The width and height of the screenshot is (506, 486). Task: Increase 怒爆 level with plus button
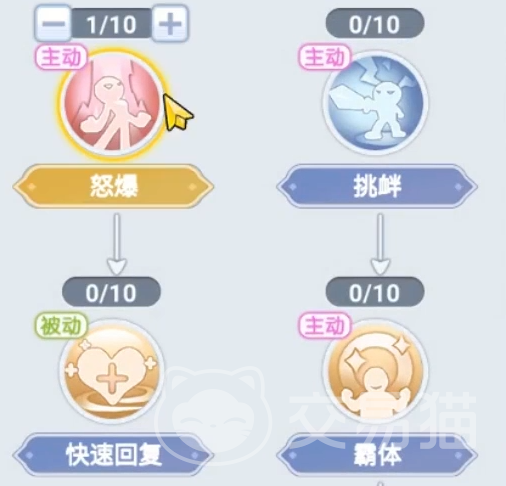[x=170, y=24]
